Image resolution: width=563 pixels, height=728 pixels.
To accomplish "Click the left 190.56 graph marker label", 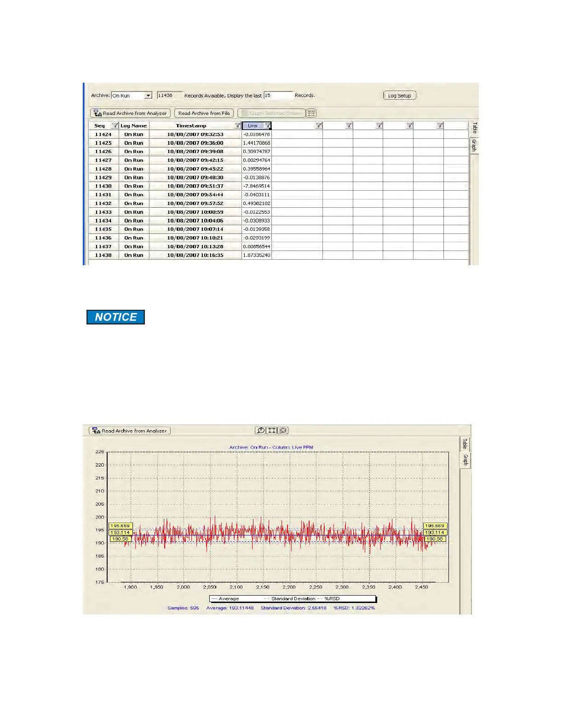I will [x=121, y=539].
